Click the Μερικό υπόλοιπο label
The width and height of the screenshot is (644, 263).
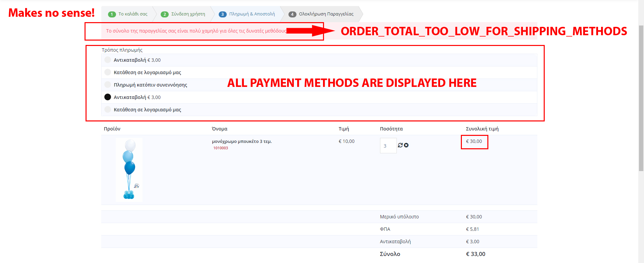coord(399,217)
